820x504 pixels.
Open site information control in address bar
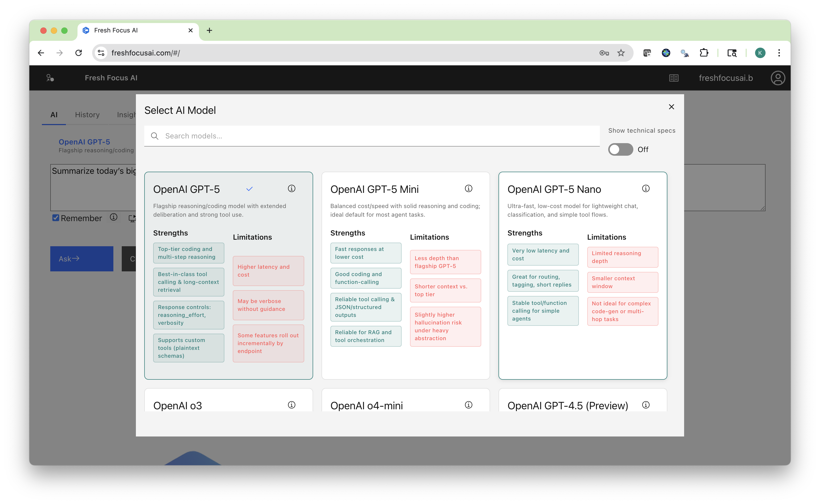pos(101,53)
